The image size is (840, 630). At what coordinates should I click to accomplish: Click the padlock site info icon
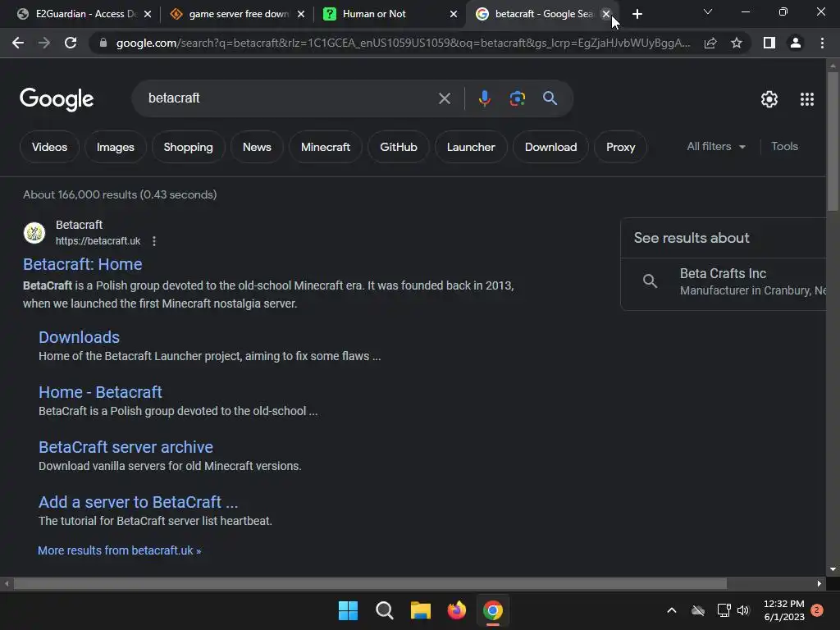tap(103, 43)
